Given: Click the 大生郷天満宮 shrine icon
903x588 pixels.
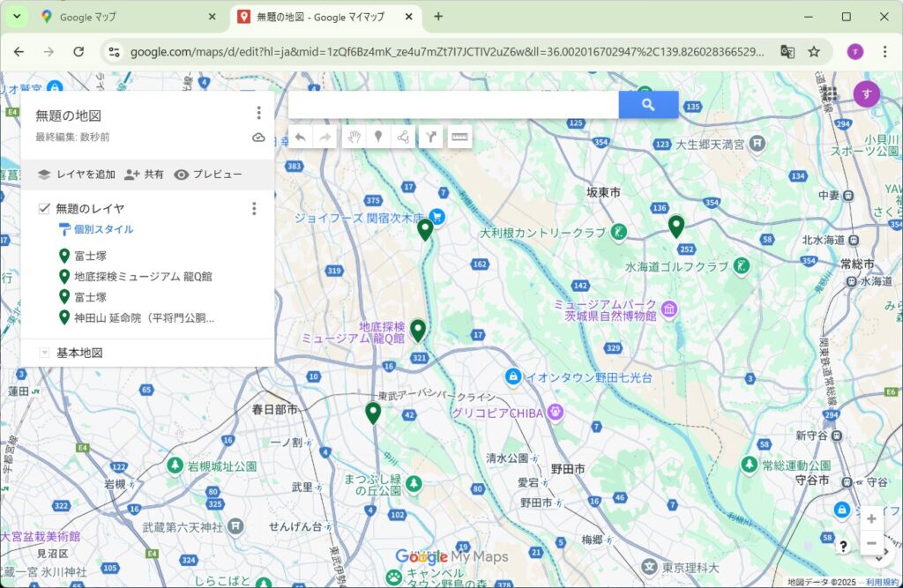Looking at the screenshot, I should tap(757, 144).
